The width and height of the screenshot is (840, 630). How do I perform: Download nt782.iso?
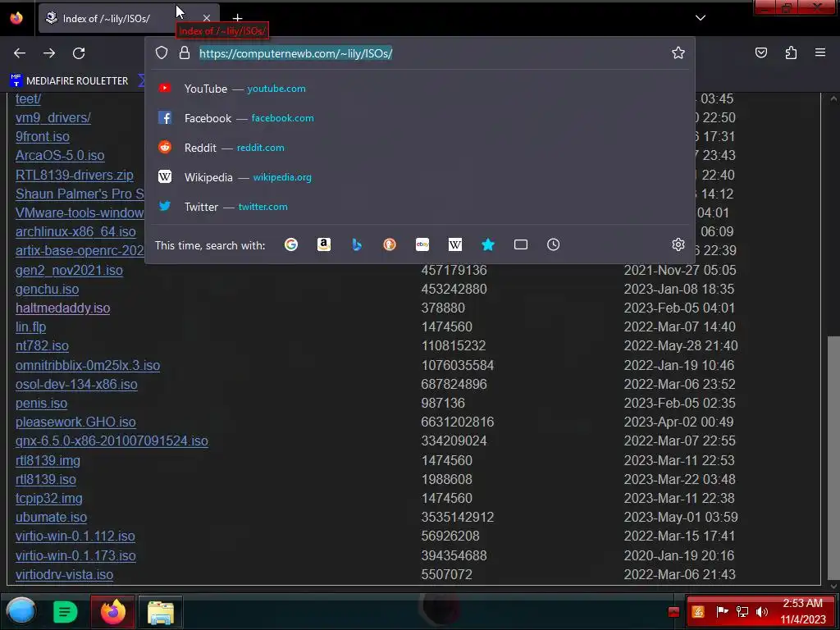[x=42, y=345]
